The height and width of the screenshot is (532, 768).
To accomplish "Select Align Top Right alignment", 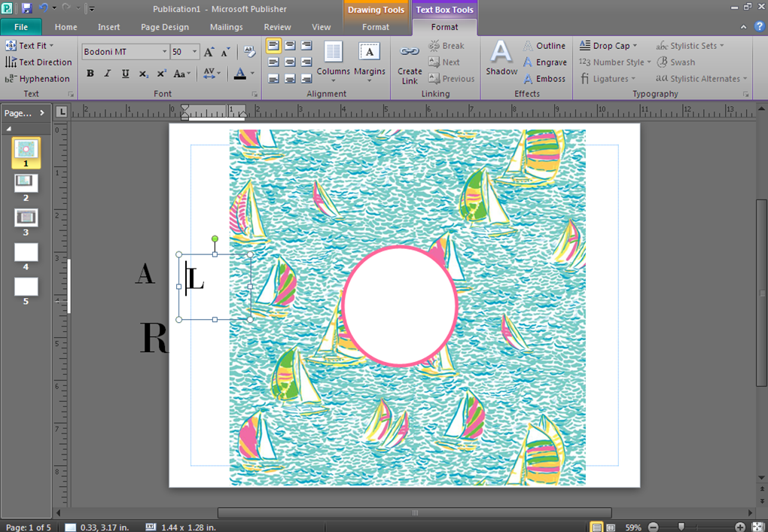I will pyautogui.click(x=306, y=46).
